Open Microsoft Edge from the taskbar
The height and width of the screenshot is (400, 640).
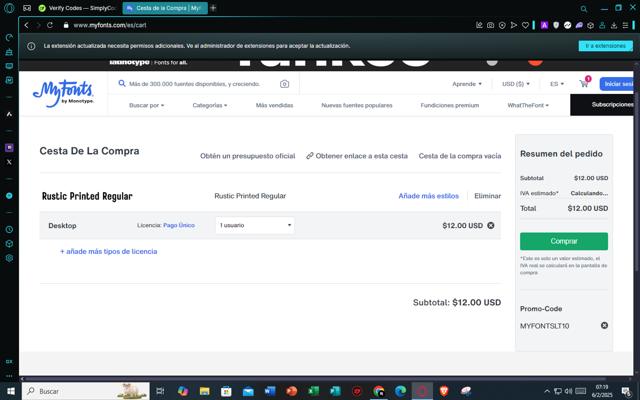pyautogui.click(x=400, y=391)
